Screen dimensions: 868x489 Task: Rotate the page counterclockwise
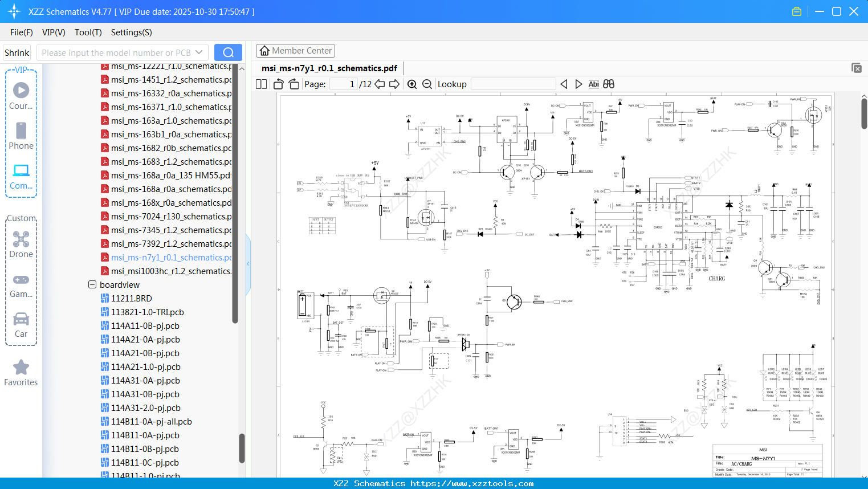(x=279, y=84)
